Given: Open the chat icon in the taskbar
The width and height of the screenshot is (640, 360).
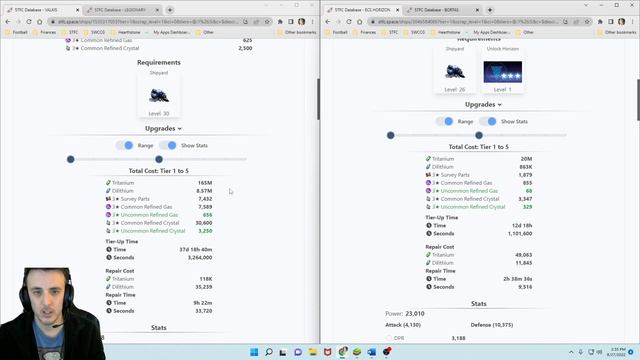Looking at the screenshot, I should pos(298,352).
